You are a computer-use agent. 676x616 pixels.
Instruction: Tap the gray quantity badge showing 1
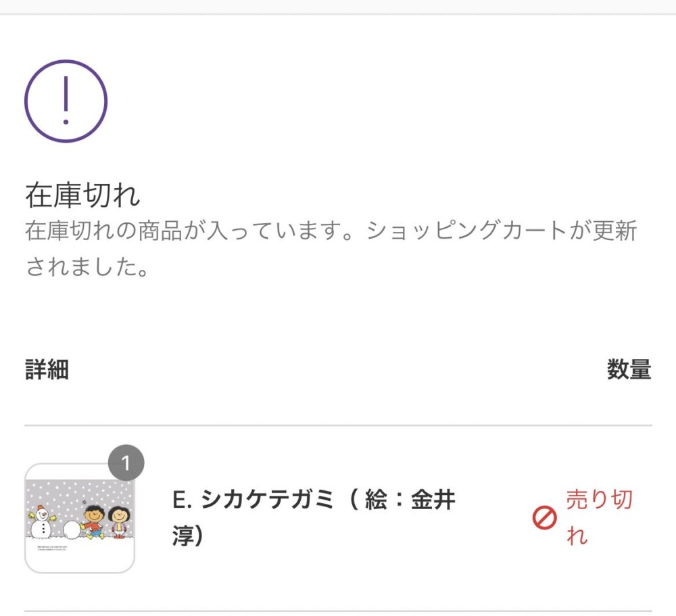point(126,463)
